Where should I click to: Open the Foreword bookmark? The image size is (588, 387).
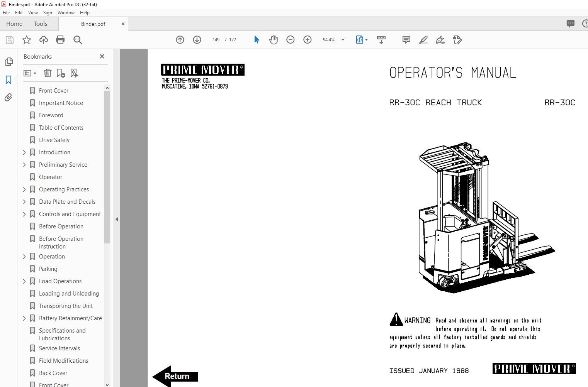click(x=51, y=115)
